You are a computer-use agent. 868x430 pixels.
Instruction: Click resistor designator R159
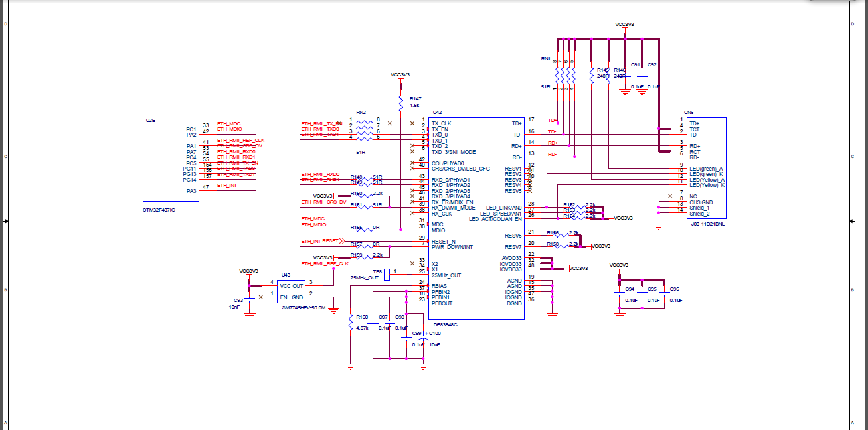tap(356, 255)
